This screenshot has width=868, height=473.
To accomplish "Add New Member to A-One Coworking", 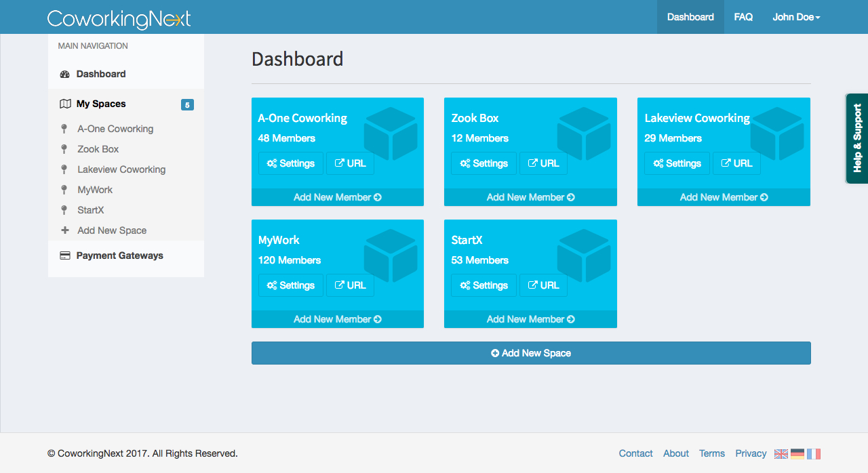I will [x=338, y=197].
